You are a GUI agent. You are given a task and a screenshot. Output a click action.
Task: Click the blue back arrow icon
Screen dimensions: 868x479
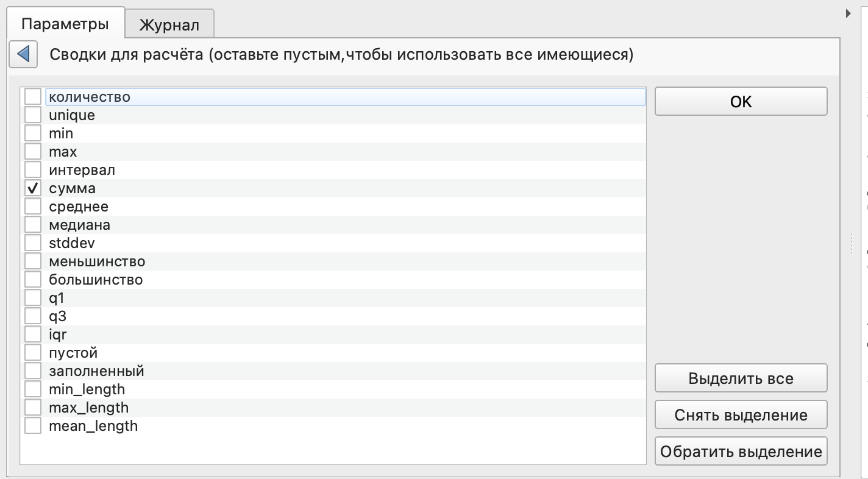23,55
